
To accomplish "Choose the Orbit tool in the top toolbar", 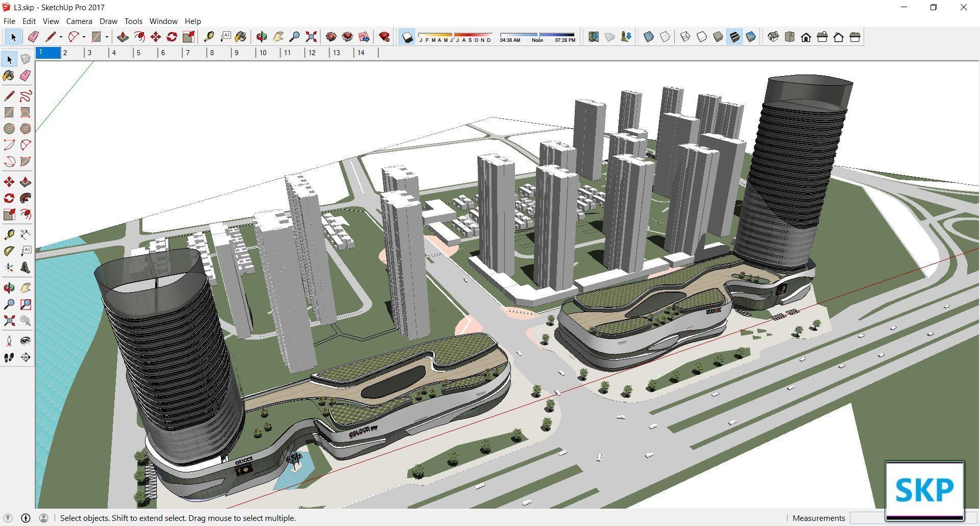I will [x=262, y=37].
